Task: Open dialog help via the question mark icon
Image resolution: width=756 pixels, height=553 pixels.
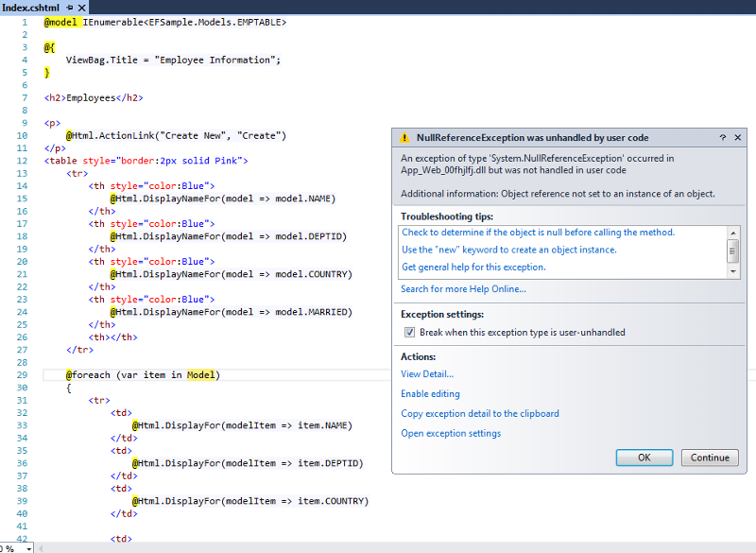Action: [x=722, y=137]
